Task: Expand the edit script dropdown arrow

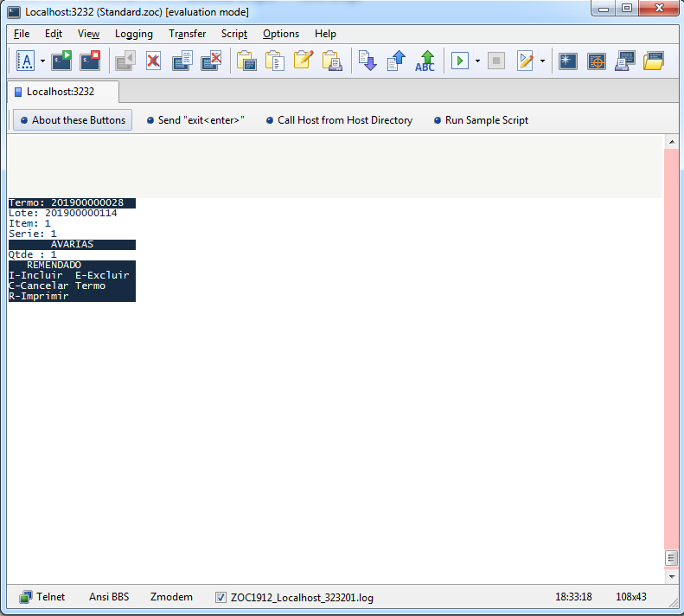Action: point(543,61)
